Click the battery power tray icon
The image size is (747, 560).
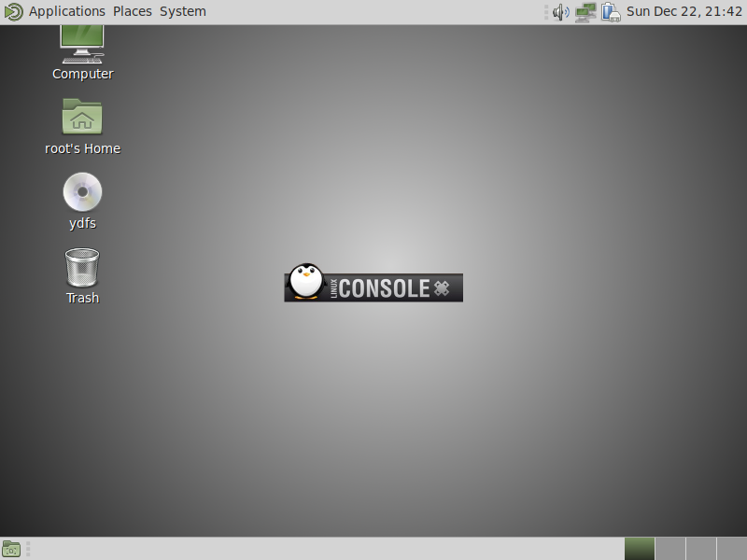611,12
